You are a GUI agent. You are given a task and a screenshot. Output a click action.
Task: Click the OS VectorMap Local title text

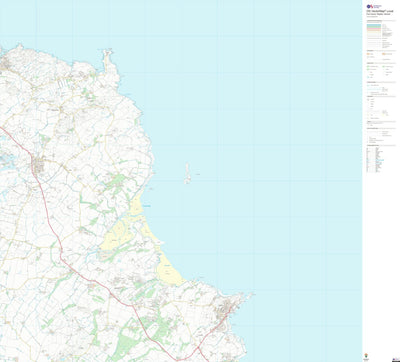(x=379, y=11)
